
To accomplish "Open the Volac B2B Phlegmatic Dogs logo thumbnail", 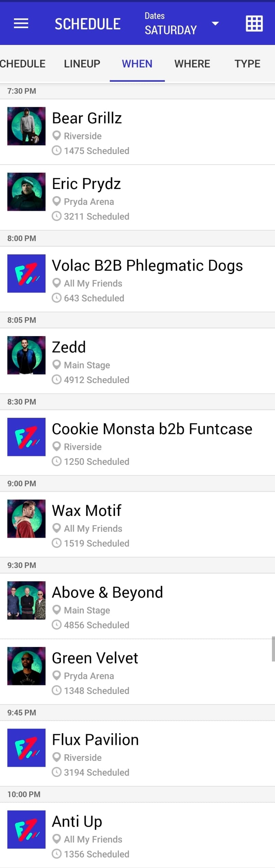I will click(27, 273).
